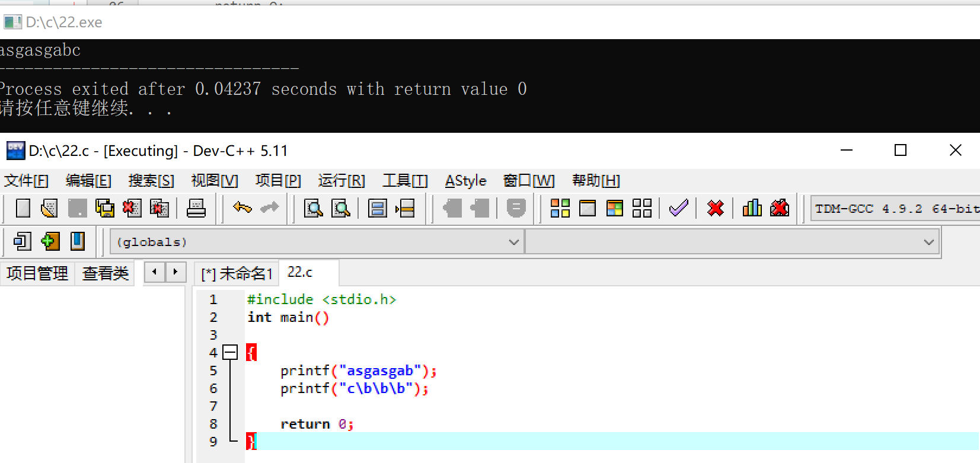Open the 视图[V] menu
Image resolution: width=980 pixels, height=463 pixels.
coord(215,181)
